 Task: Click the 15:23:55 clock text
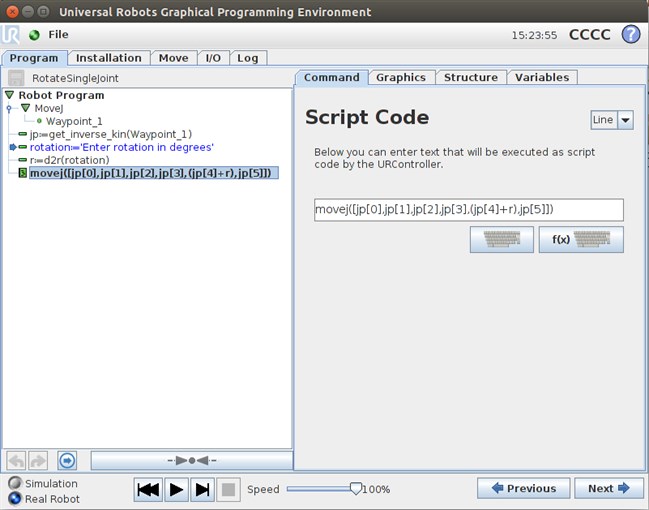(x=534, y=35)
